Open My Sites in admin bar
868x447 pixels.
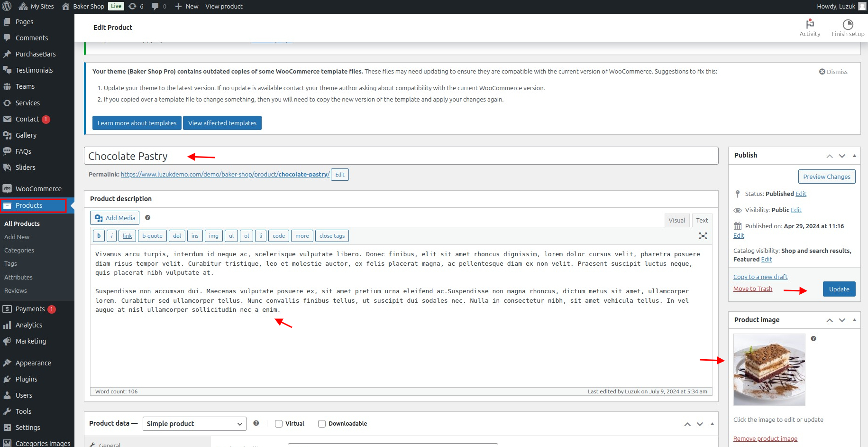tap(36, 6)
